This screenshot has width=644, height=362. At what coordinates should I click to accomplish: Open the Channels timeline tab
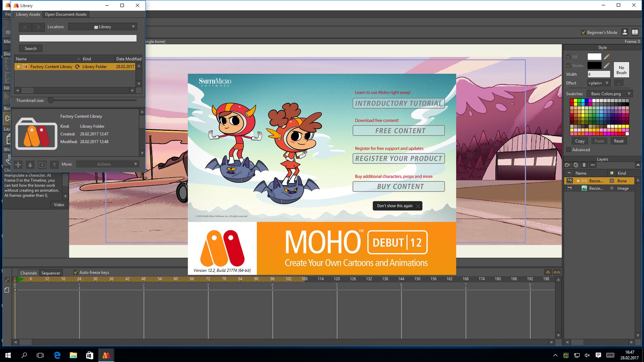[28, 273]
